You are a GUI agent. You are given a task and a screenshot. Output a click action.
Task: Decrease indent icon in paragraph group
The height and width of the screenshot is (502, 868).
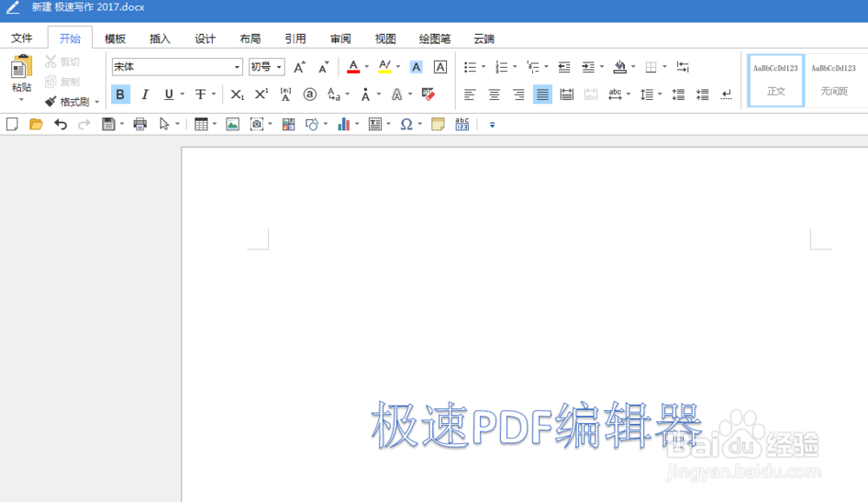click(564, 67)
